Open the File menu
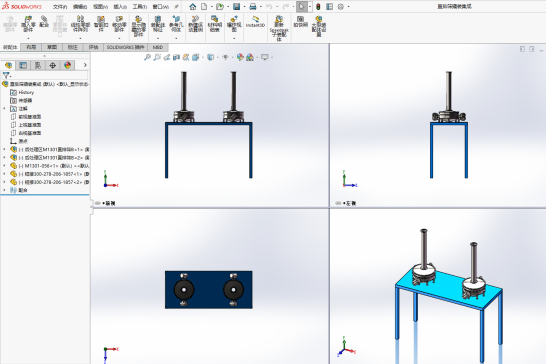Image resolution: width=546 pixels, height=364 pixels. pos(60,7)
